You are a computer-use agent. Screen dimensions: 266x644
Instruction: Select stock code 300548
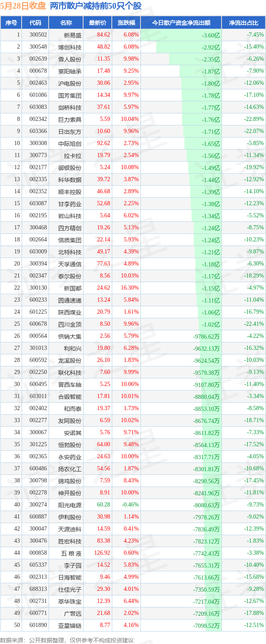pyautogui.click(x=38, y=47)
